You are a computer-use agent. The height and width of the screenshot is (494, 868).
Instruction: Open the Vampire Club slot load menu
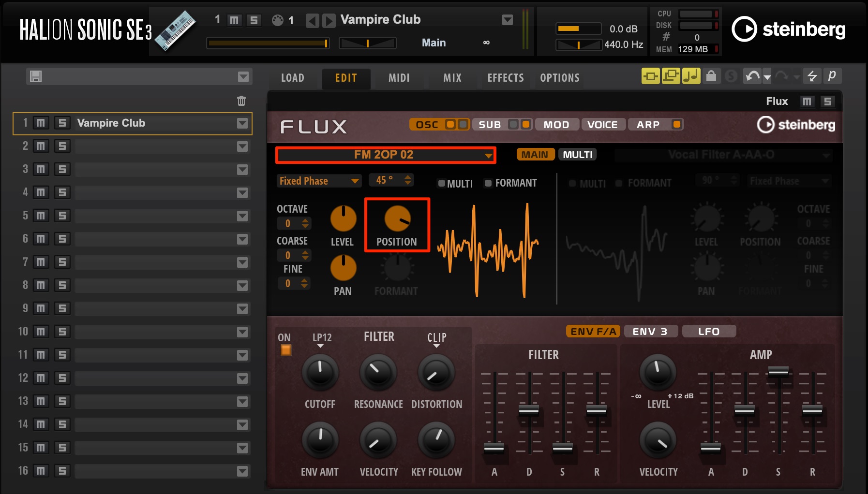pyautogui.click(x=242, y=123)
